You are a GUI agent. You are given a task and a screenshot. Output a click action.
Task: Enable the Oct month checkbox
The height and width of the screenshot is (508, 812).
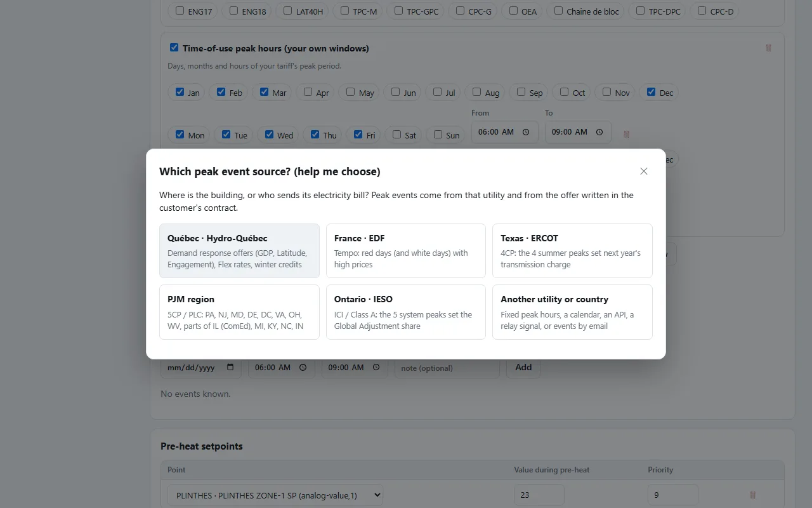click(564, 92)
